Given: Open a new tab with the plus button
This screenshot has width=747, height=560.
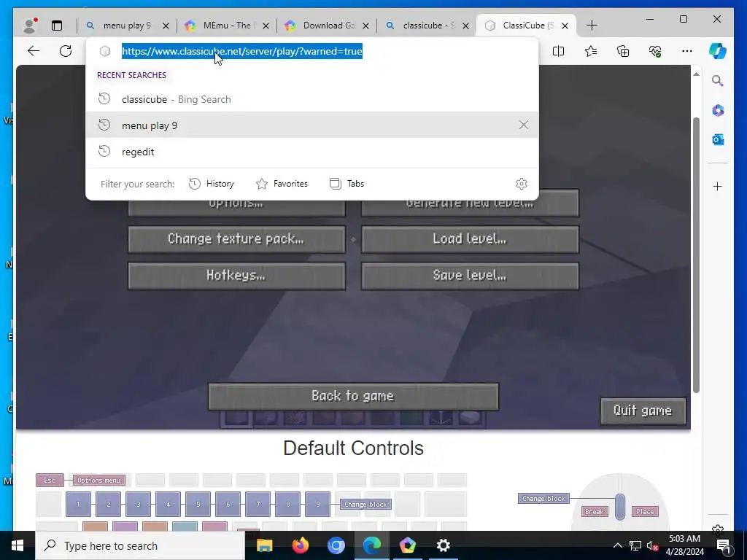Looking at the screenshot, I should [x=592, y=26].
